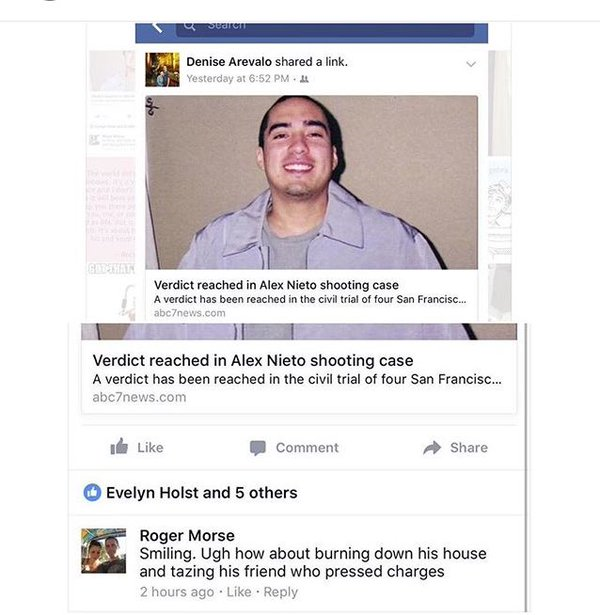Open Denise Arevalo's profile picture
This screenshot has height=615, width=600.
162,69
